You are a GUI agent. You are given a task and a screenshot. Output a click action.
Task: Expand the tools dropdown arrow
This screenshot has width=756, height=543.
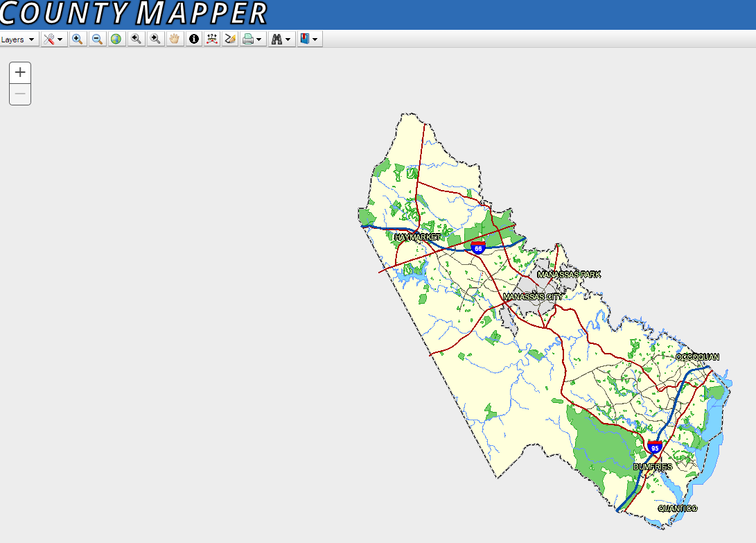pos(60,39)
